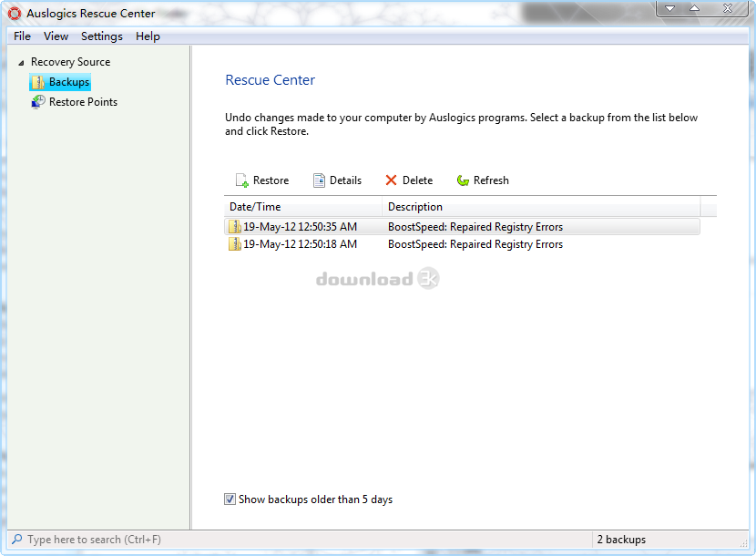Click the magnifier icon in search bar
This screenshot has width=756, height=556.
point(17,539)
